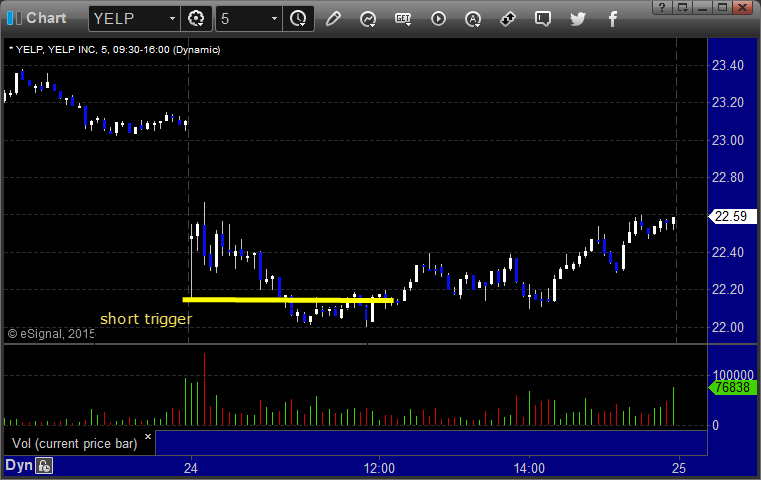Image resolution: width=761 pixels, height=480 pixels.
Task: Click the 22.00 price axis label
Action: (728, 327)
